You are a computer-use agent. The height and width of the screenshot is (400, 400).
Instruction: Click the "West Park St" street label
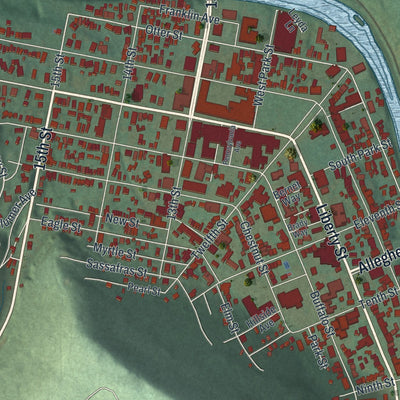coord(263,75)
